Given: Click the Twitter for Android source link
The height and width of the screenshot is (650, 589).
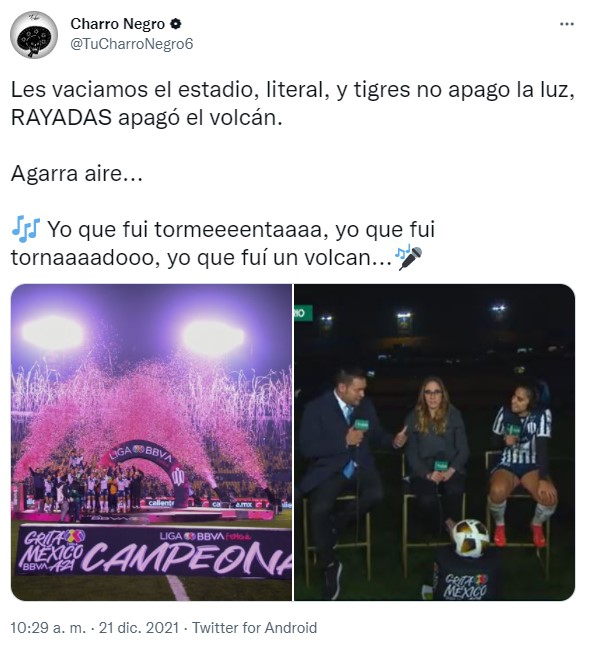Looking at the screenshot, I should pos(255,628).
